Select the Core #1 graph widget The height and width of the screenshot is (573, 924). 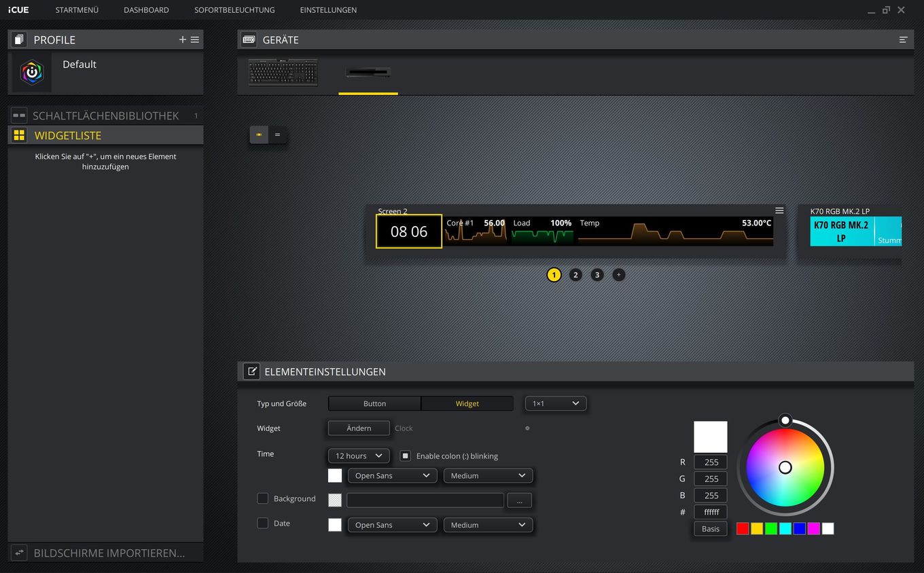pos(476,231)
